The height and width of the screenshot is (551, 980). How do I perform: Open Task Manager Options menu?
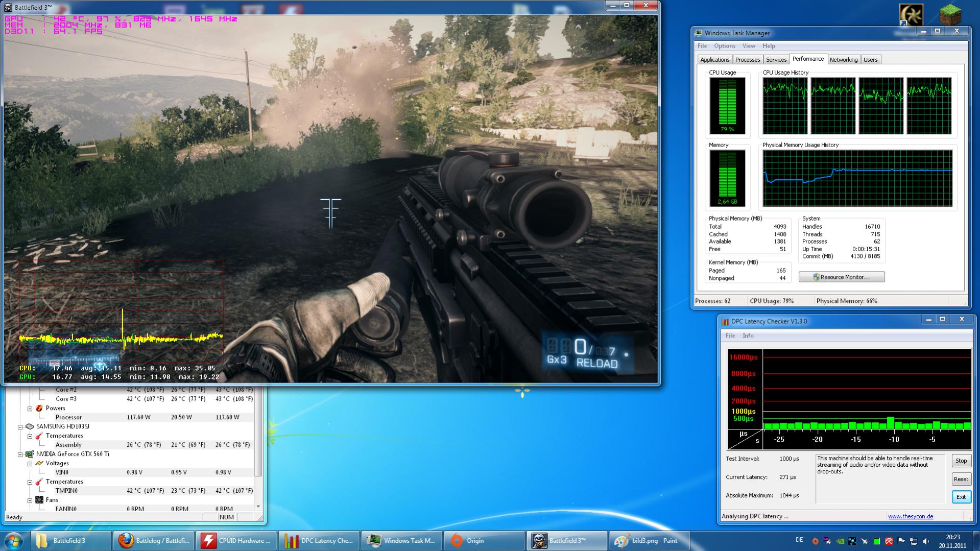[725, 46]
